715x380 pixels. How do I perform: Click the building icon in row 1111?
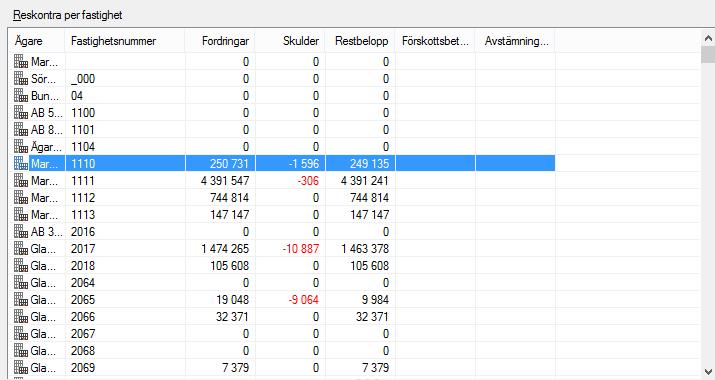click(21, 181)
